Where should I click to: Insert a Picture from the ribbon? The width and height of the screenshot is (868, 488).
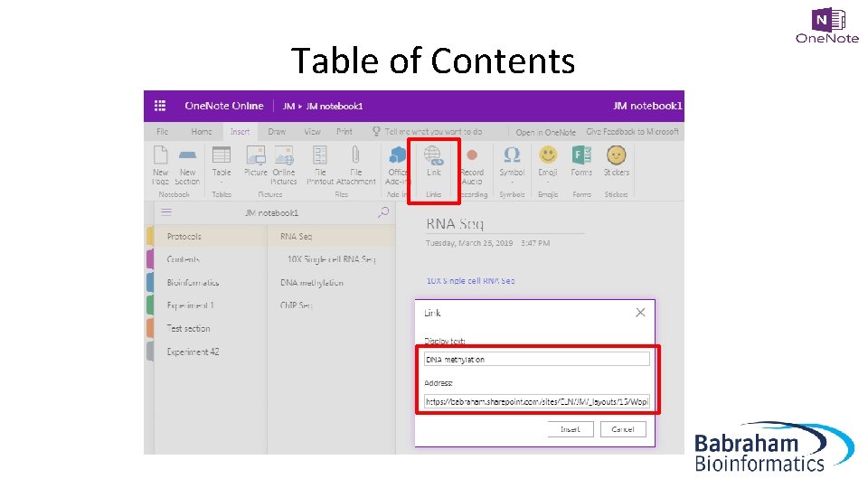pos(256,162)
